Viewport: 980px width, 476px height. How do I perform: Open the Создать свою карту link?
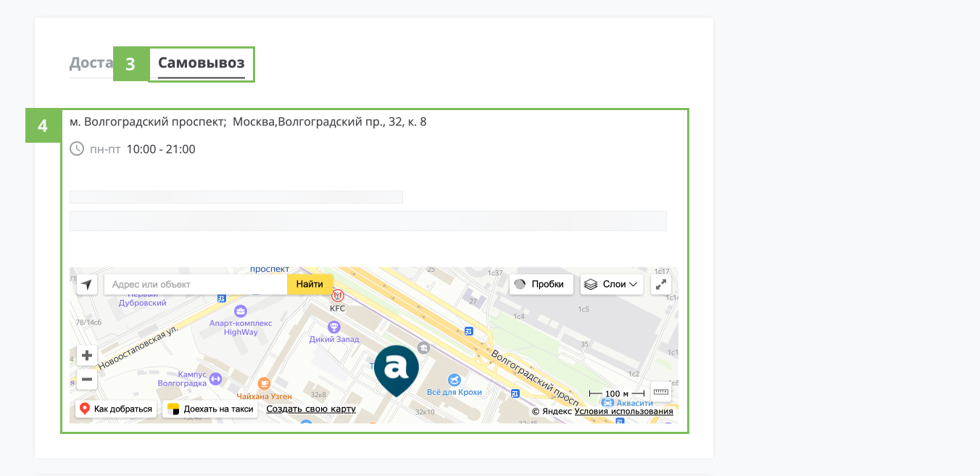tap(311, 409)
